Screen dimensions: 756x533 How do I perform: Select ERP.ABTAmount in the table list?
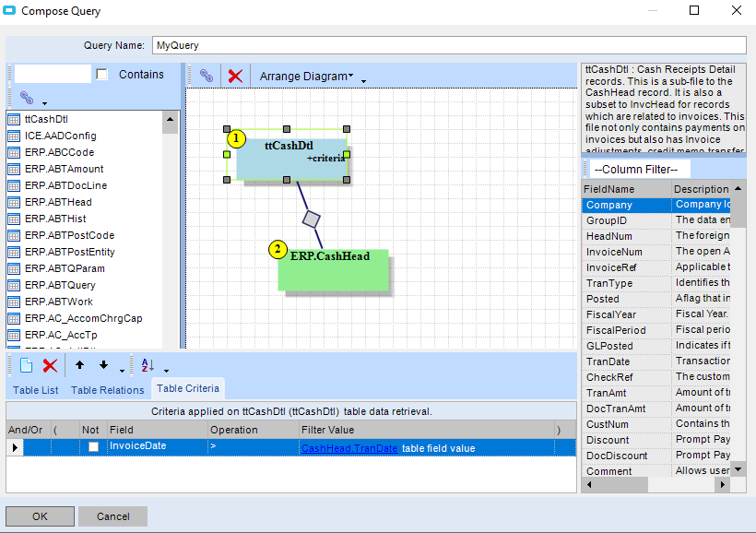click(x=65, y=169)
